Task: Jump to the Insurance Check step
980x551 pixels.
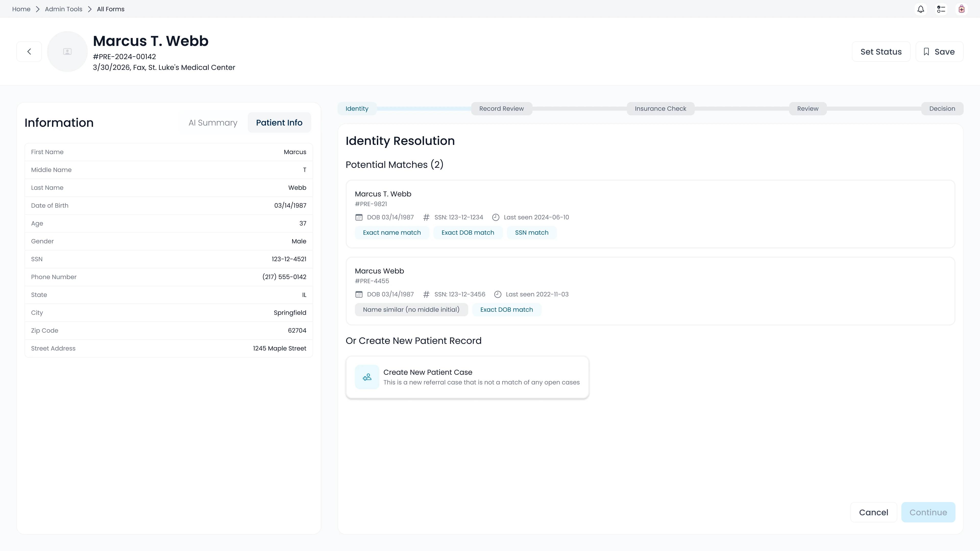Action: 660,109
